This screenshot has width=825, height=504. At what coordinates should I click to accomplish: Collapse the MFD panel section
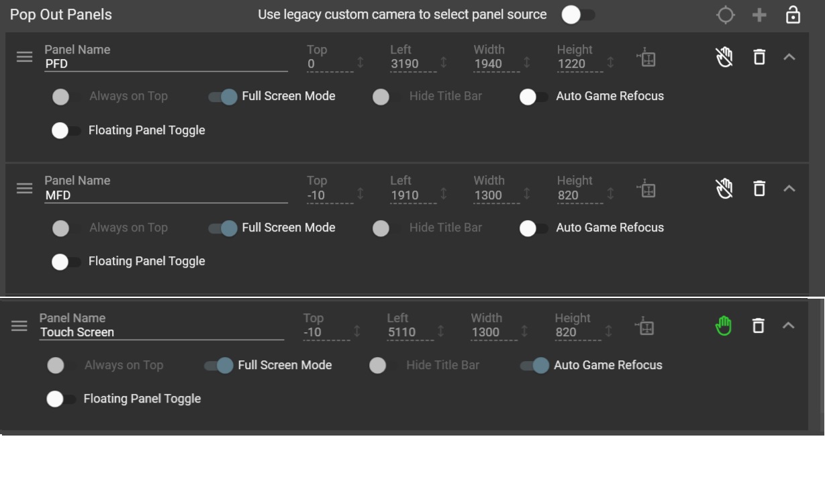[x=789, y=189]
